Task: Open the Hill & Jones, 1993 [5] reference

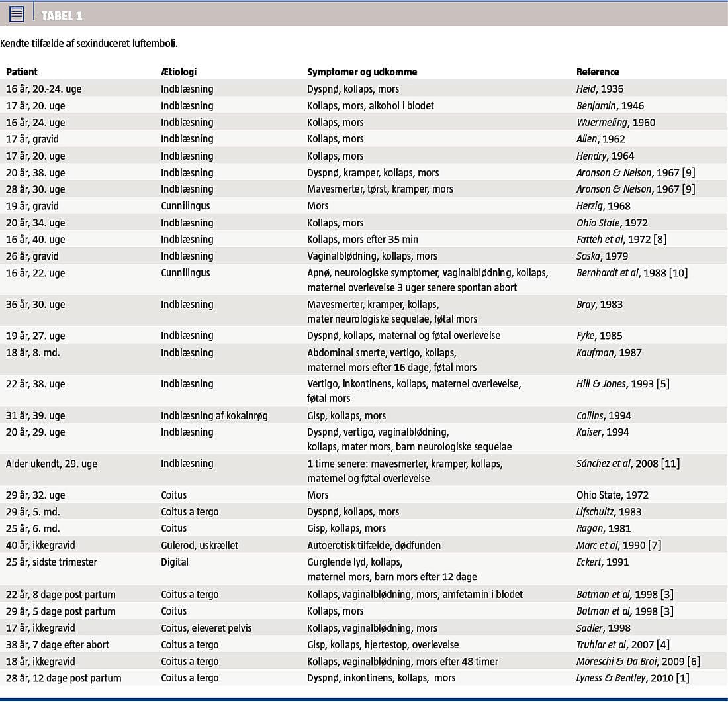Action: pos(621,383)
